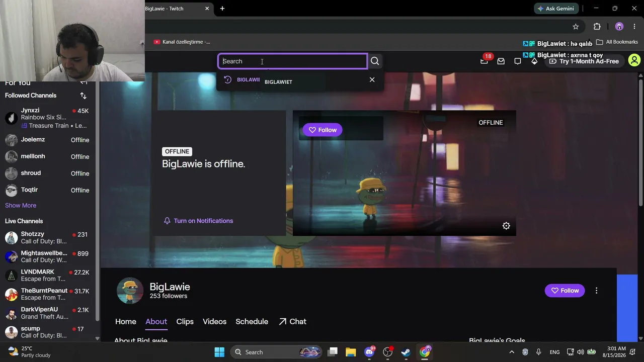Click the Windows taskbar search box
This screenshot has height=362, width=644.
[276, 352]
